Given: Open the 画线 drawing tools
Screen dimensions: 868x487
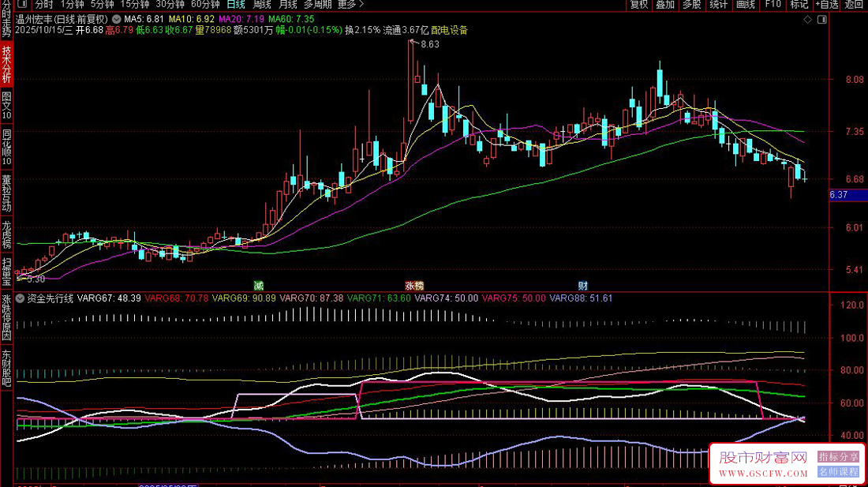Looking at the screenshot, I should pyautogui.click(x=745, y=5).
